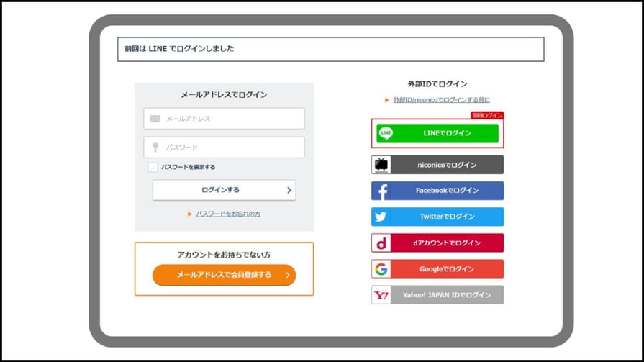
Task: Click the arrow on the ログインする button
Action: click(289, 190)
